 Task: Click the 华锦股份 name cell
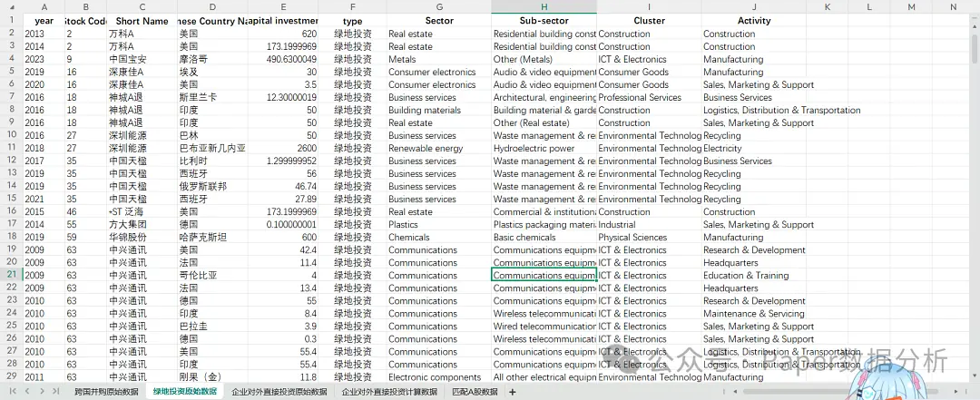tap(142, 237)
